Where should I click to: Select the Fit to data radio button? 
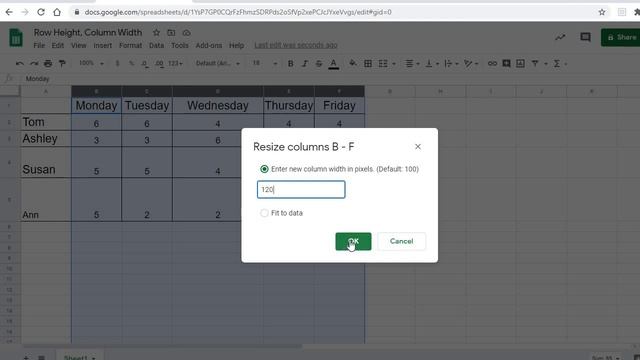(x=264, y=213)
